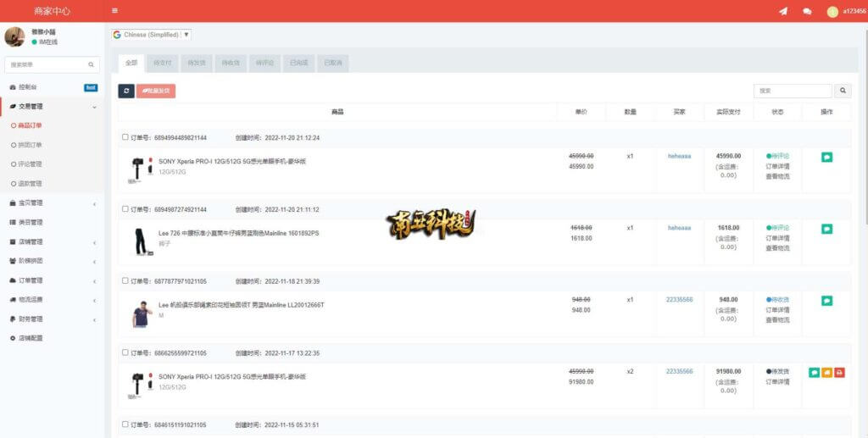Select checkbox for order 6866255599721105
Image resolution: width=868 pixels, height=438 pixels.
(x=125, y=352)
